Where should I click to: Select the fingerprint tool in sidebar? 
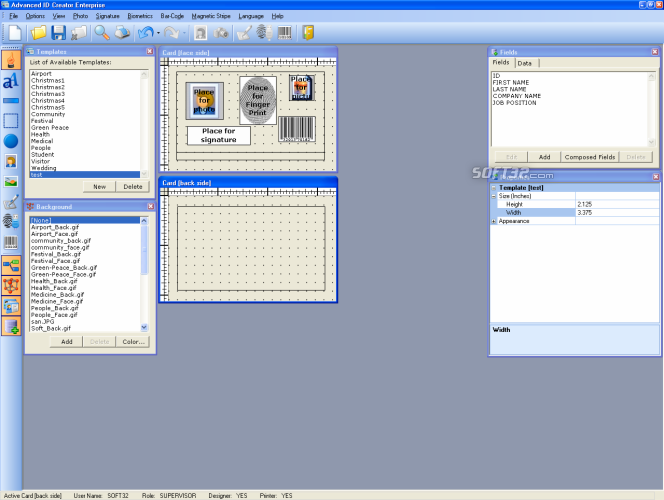(x=11, y=221)
